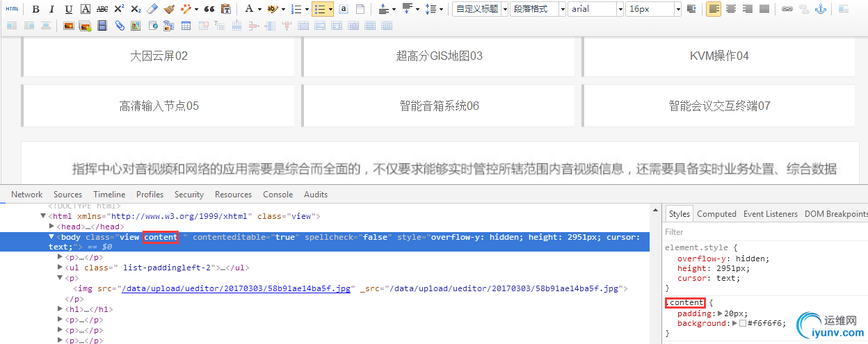Switch to the Timeline tab
Screen dimensions: 868x344
109,195
